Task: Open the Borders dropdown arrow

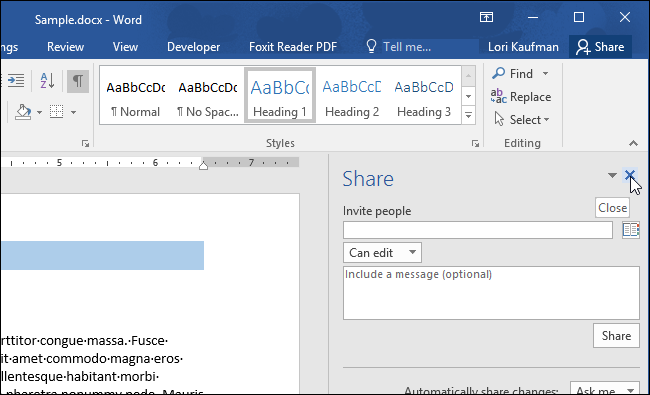Action: tap(73, 112)
